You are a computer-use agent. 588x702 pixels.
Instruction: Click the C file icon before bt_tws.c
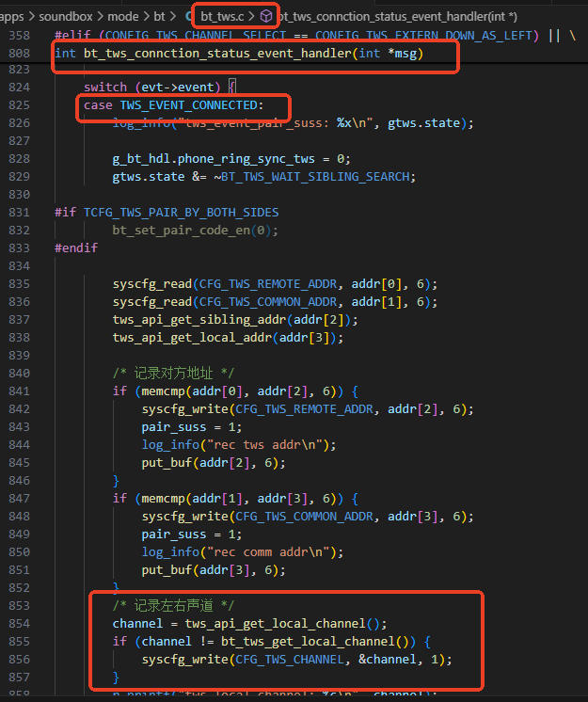click(x=189, y=17)
